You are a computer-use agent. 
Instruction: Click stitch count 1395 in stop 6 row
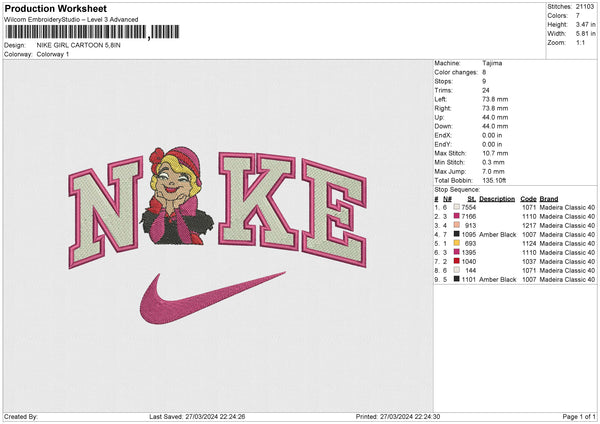point(469,252)
